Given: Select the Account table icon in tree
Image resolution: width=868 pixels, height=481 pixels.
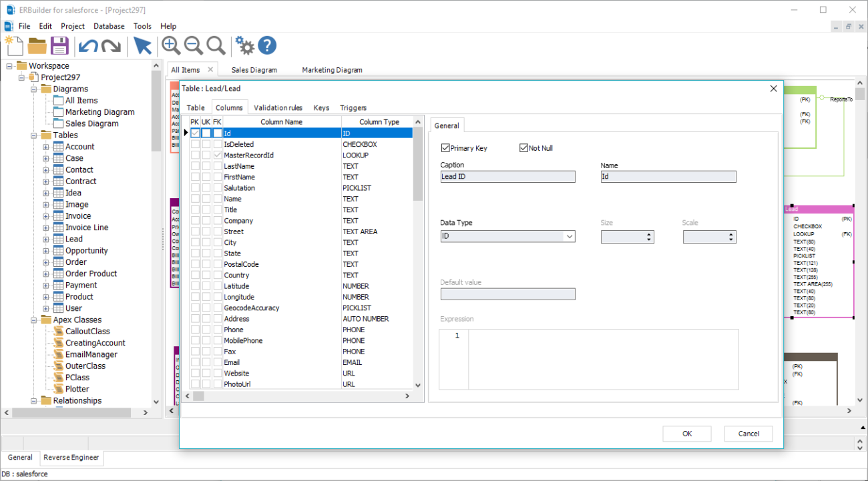Looking at the screenshot, I should coord(58,147).
